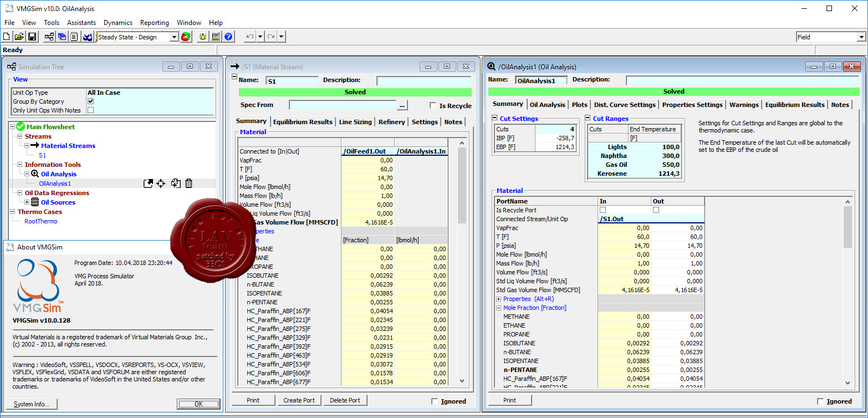Viewport: 868px width, 418px height.
Task: Click Delete Port button
Action: 345,400
